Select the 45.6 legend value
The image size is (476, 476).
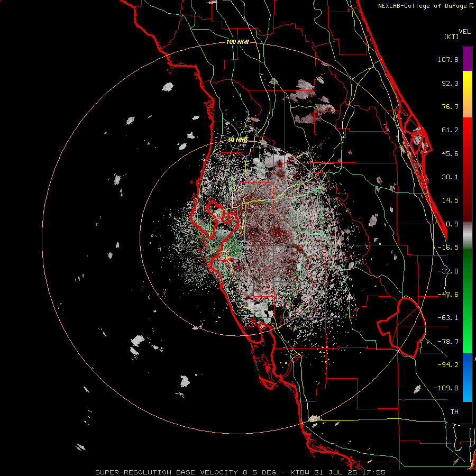pos(450,153)
